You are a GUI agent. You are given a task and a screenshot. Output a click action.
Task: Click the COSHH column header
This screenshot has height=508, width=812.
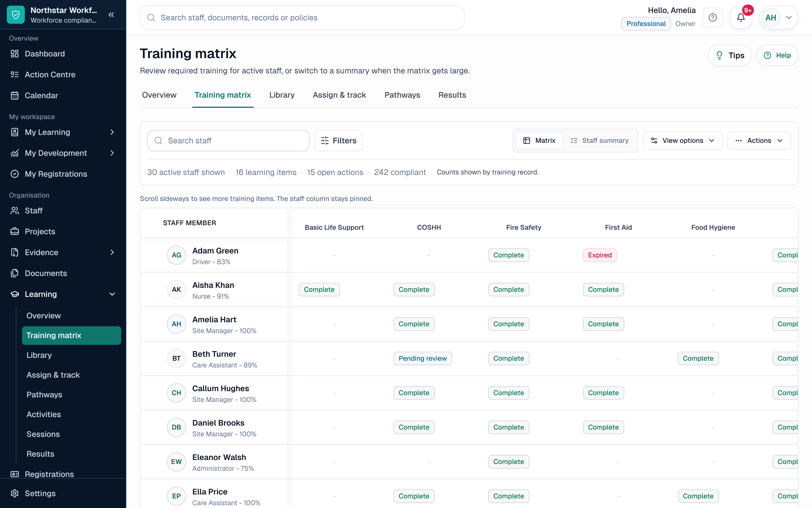pyautogui.click(x=429, y=227)
